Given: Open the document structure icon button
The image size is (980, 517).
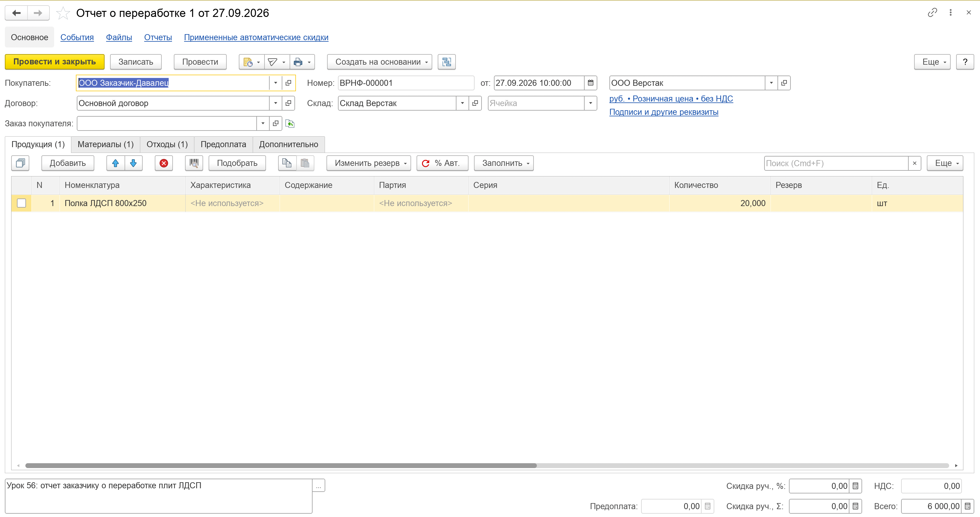Looking at the screenshot, I should point(446,62).
